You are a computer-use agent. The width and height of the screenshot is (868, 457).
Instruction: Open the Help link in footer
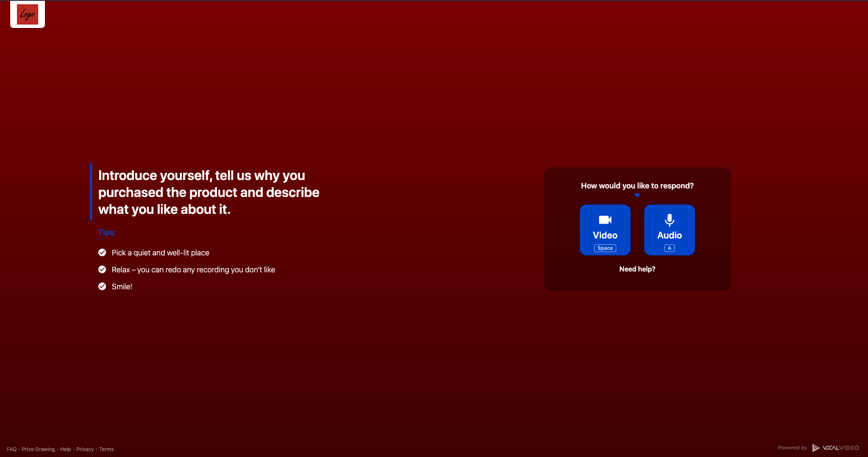point(65,449)
